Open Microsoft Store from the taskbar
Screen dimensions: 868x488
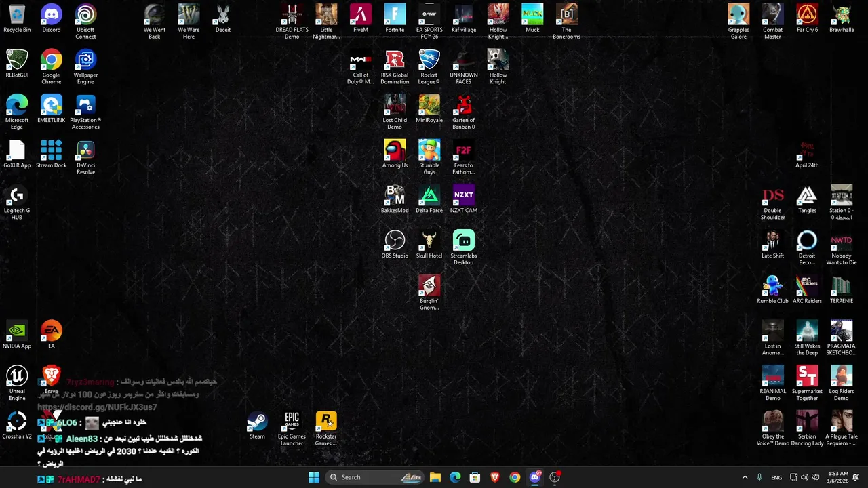coord(475,477)
